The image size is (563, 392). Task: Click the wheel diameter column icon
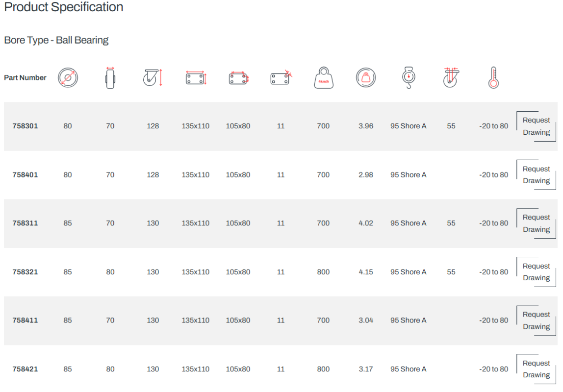pos(68,77)
